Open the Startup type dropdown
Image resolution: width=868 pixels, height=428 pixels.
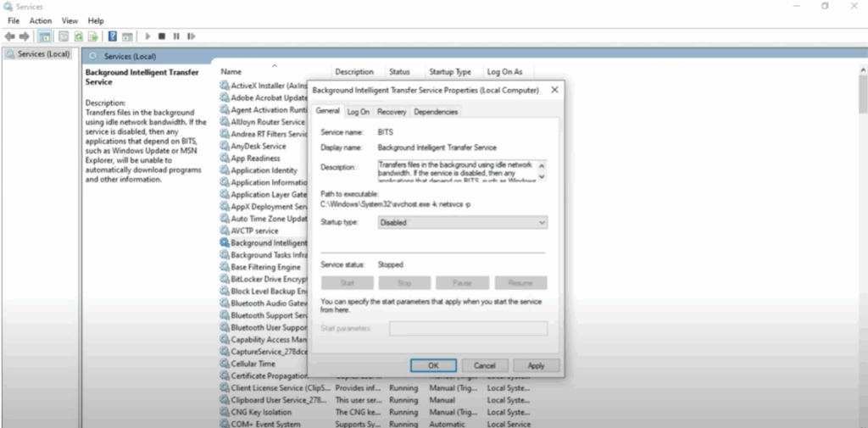[x=463, y=222]
